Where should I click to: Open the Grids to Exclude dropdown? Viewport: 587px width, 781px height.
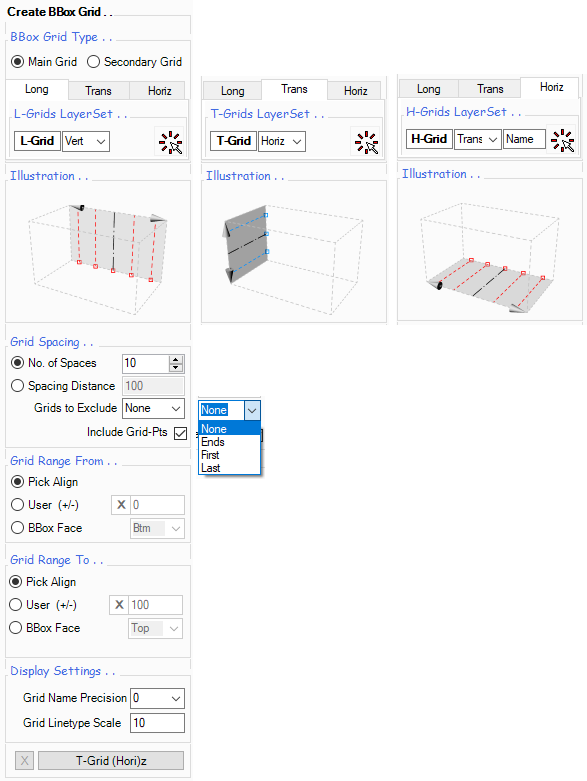click(153, 408)
